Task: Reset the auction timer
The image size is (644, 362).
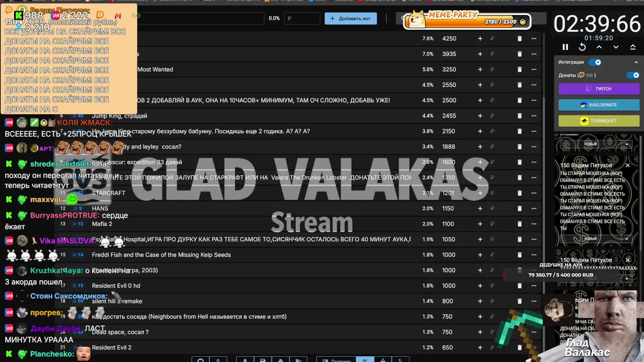Action: click(x=582, y=47)
